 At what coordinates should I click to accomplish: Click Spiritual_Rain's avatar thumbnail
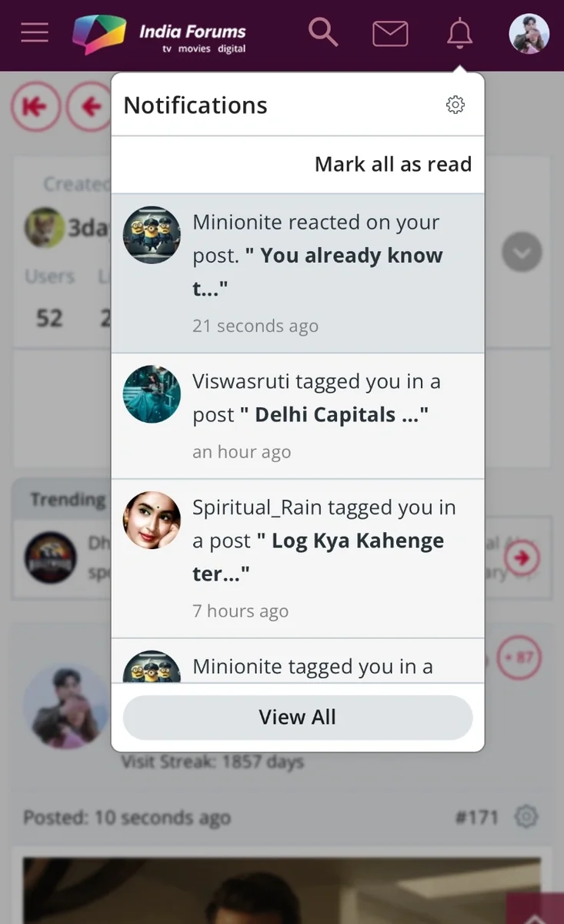[x=152, y=520]
